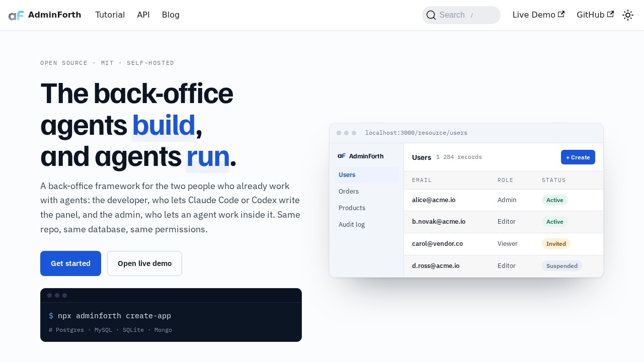Viewport: 644px width, 362px height.
Task: Click the highlighted word build in headline
Action: tap(164, 126)
